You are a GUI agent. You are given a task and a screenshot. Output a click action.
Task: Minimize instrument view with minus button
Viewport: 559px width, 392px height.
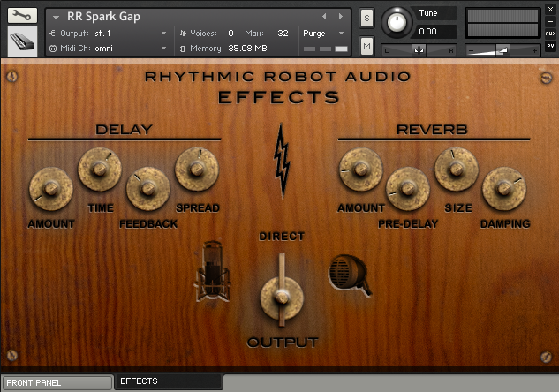(x=550, y=21)
